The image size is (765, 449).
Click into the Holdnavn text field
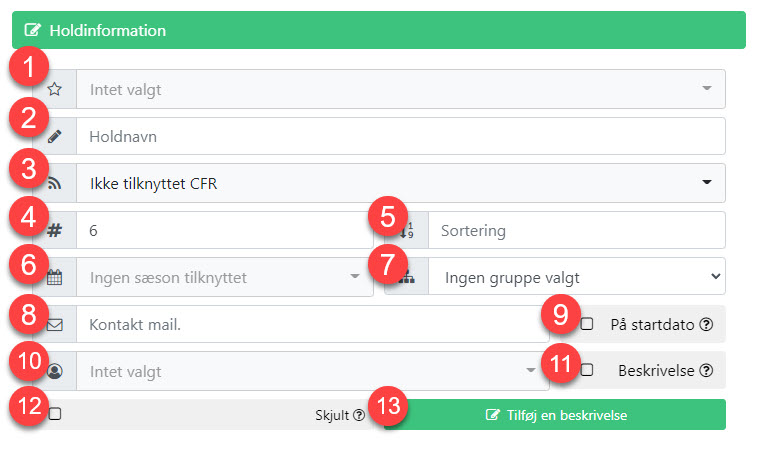click(x=401, y=136)
